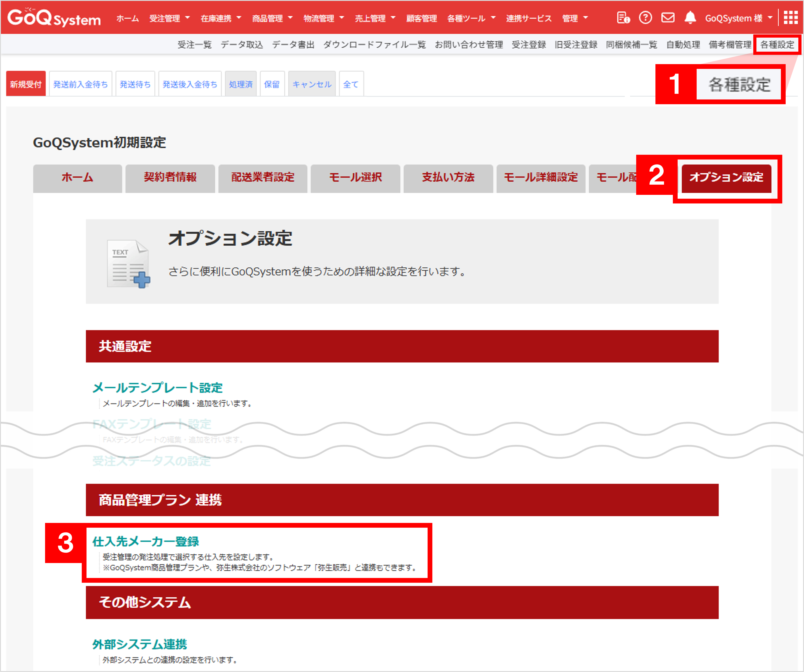
Task: Open the document info icon in header
Action: click(623, 18)
